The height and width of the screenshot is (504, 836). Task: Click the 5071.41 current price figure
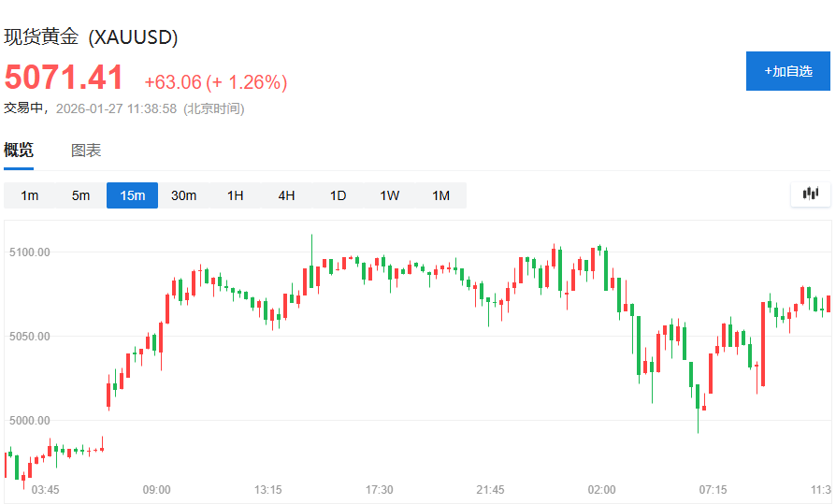tap(65, 78)
